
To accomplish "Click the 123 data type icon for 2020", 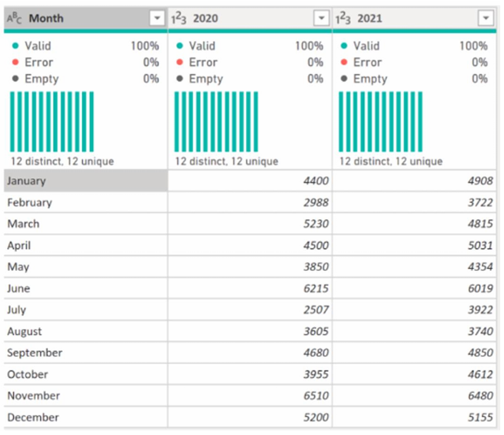I will (180, 19).
